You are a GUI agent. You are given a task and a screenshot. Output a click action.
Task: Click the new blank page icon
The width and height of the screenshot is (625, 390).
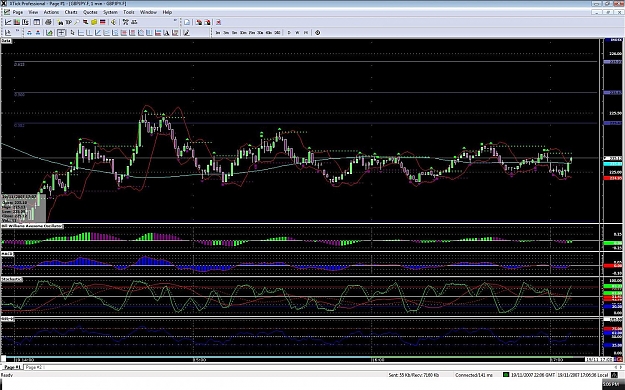187,22
